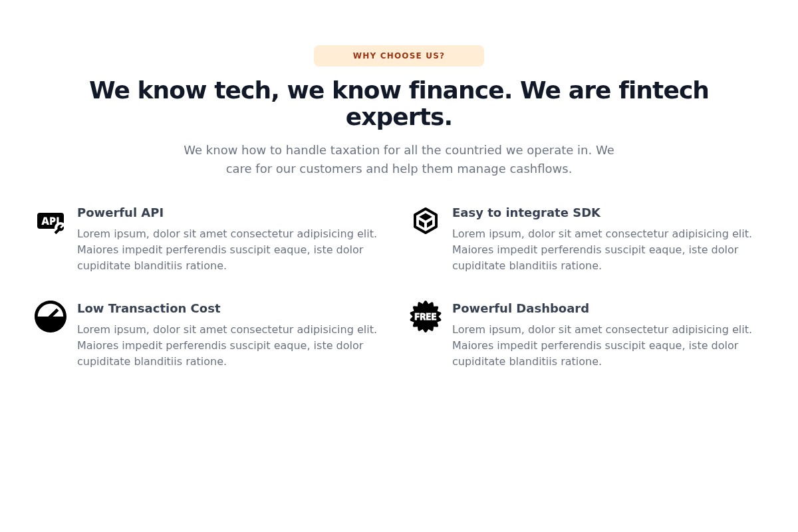Image resolution: width=798 pixels, height=532 pixels.
Task: Click the subtitle about handling taxation
Action: tap(399, 159)
